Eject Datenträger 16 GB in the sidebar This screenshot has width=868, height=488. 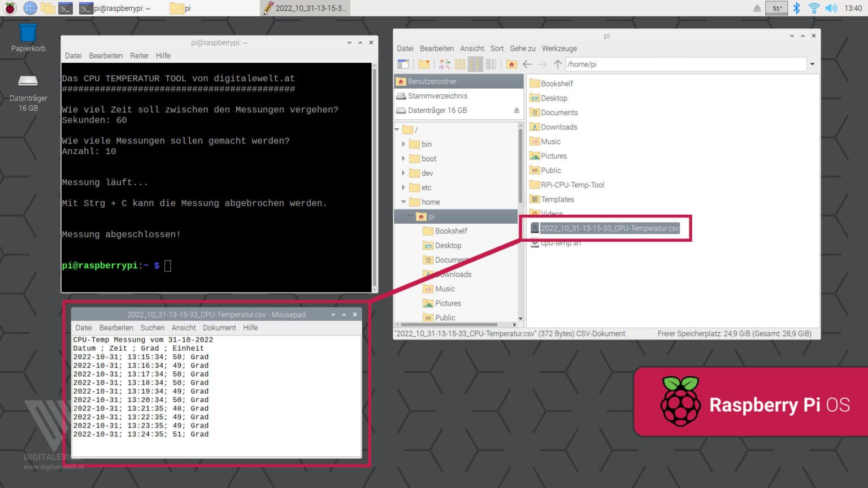[x=517, y=110]
